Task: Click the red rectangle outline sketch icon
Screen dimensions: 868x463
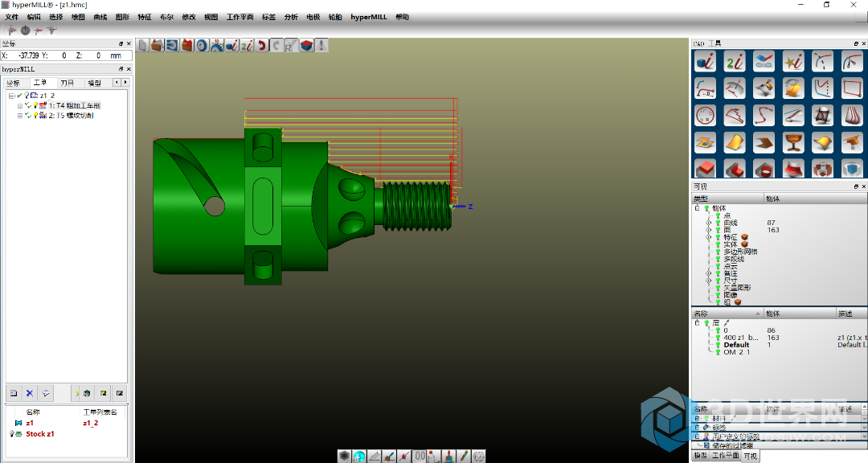Action: pyautogui.click(x=852, y=88)
